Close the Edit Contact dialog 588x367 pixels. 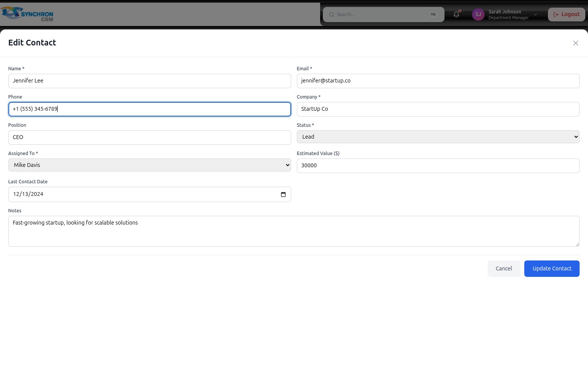[x=575, y=43]
